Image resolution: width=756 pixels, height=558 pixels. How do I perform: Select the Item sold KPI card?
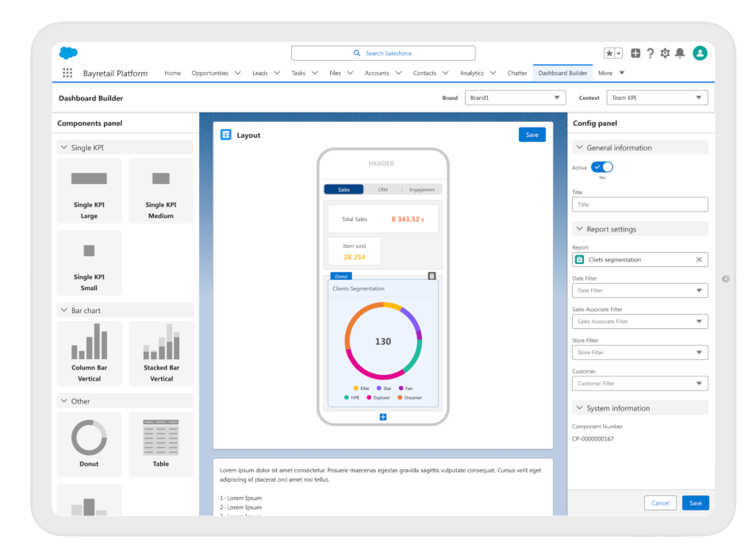tap(355, 251)
